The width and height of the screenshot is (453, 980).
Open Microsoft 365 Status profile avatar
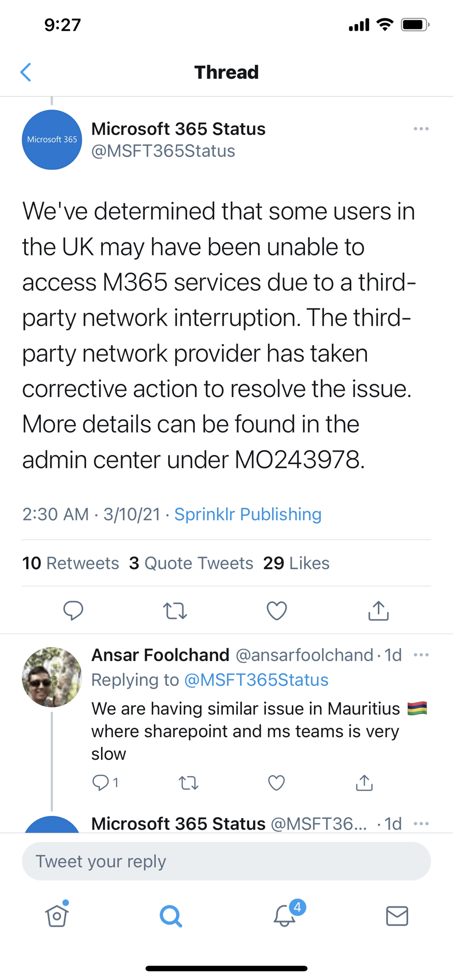coord(52,139)
